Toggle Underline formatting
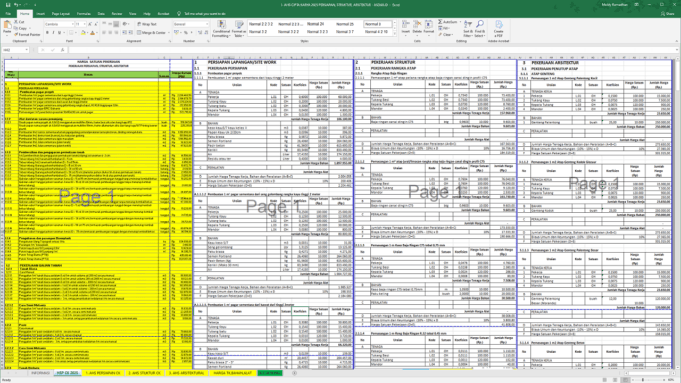The height and width of the screenshot is (383, 681). [60, 33]
